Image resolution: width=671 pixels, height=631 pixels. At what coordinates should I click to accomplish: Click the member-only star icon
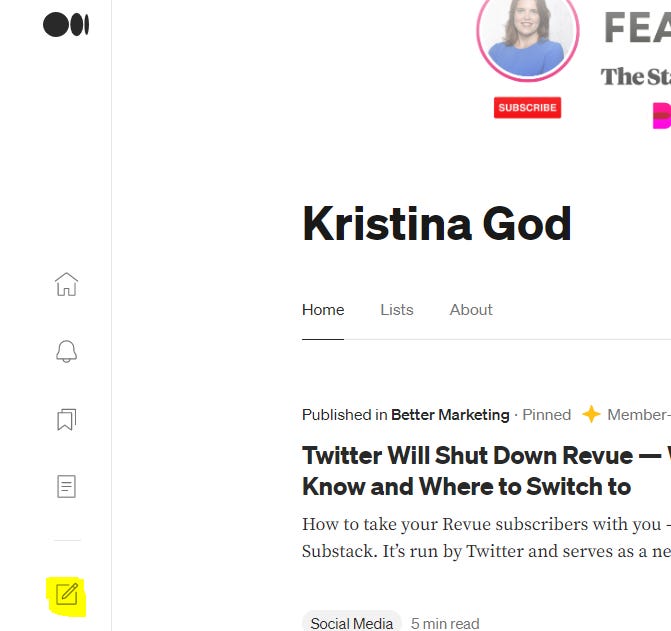coord(591,414)
